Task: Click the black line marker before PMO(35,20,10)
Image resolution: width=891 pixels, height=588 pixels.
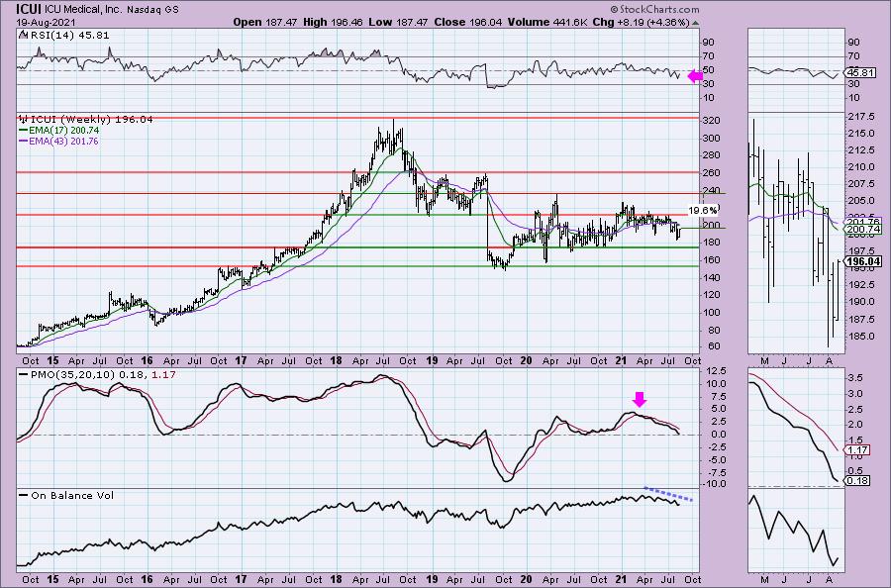Action: coord(24,375)
